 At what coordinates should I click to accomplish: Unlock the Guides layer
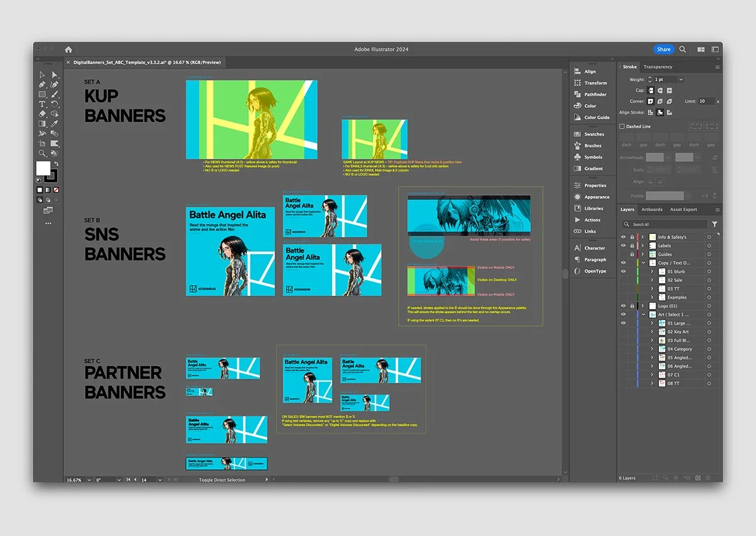[x=632, y=254]
